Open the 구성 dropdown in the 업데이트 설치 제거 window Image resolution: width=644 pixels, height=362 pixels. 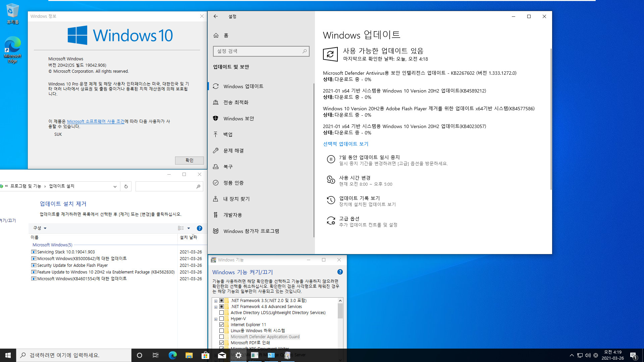tap(40, 228)
